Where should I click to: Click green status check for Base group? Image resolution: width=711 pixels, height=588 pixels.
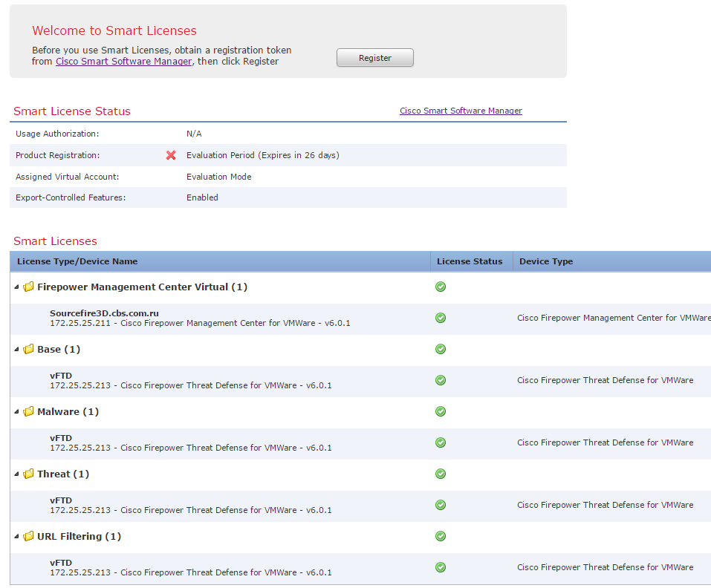[441, 349]
